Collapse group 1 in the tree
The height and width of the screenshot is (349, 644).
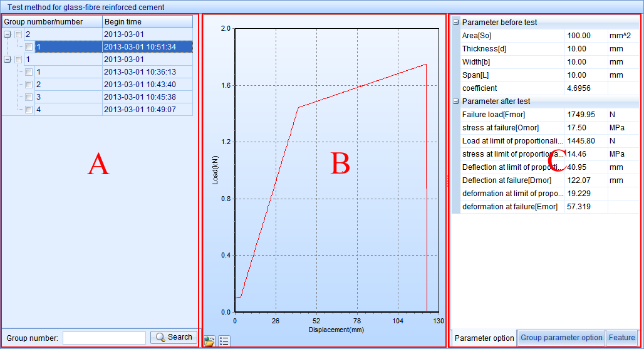7,60
